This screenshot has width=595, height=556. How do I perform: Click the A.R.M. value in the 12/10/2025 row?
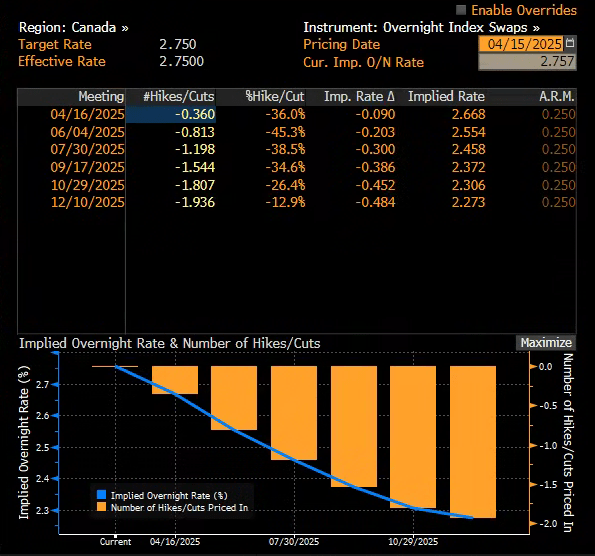click(558, 202)
